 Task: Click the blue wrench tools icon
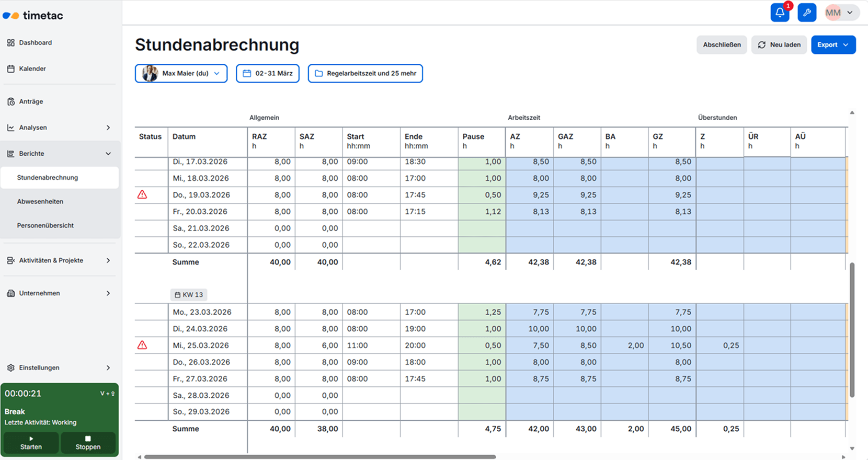coord(807,13)
